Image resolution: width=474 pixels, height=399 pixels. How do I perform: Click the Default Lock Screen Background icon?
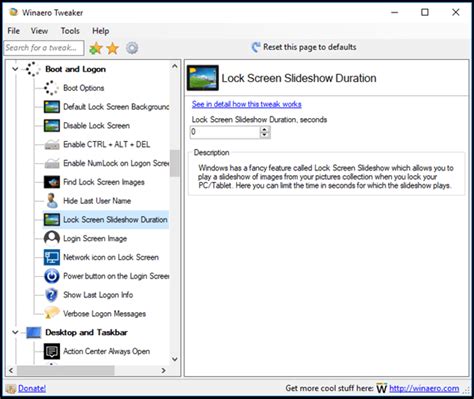(x=52, y=107)
